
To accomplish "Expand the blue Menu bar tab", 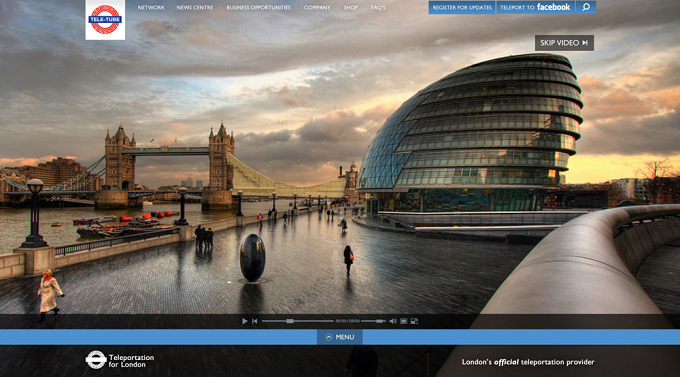I will tap(340, 337).
